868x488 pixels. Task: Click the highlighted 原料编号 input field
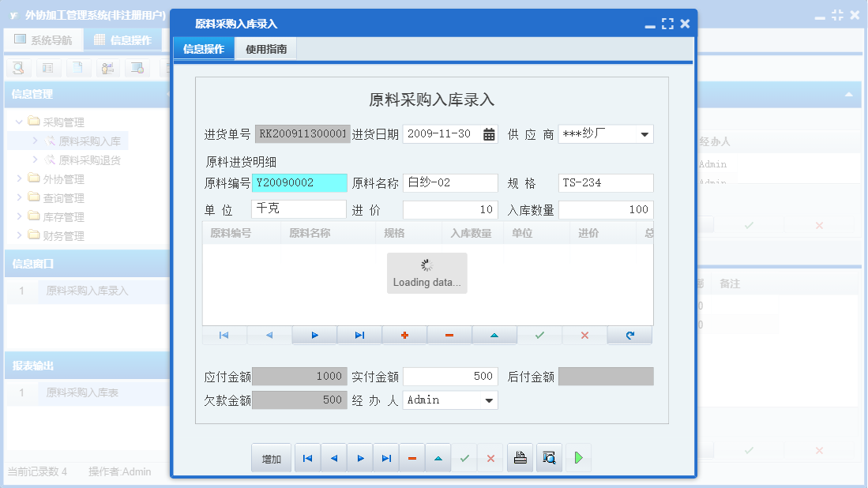pyautogui.click(x=298, y=182)
